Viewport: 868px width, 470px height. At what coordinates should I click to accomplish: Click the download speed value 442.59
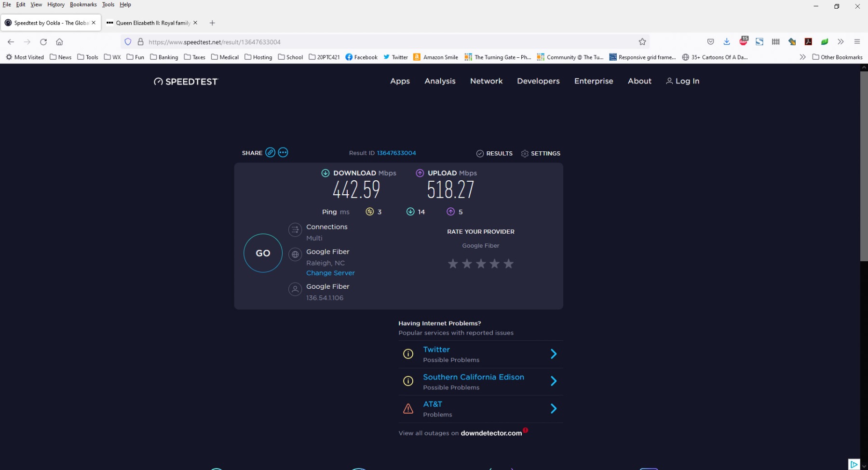click(x=356, y=189)
